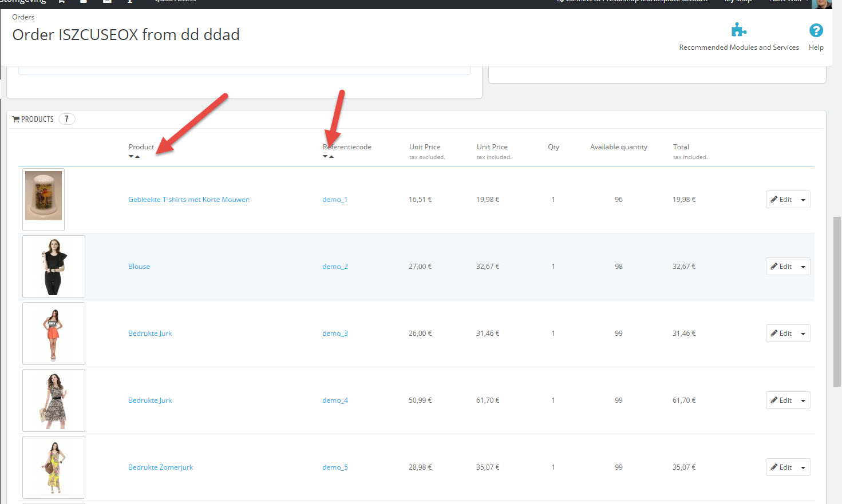This screenshot has width=842, height=504.
Task: Open Bedrukte Jurk link in demo_4 row
Action: tap(150, 400)
